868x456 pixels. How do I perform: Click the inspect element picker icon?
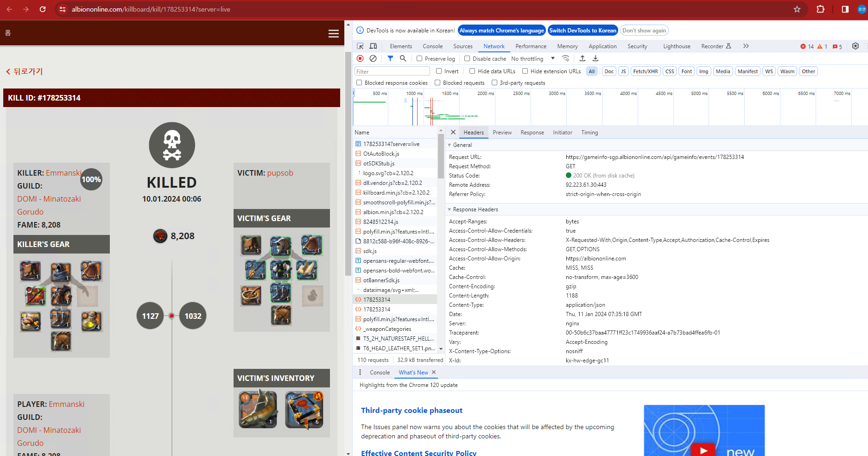pos(360,46)
